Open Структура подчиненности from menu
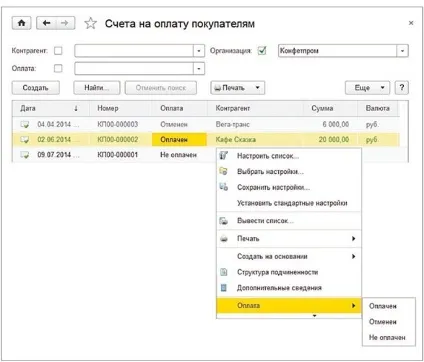Image resolution: width=424 pixels, height=362 pixels. (x=289, y=272)
